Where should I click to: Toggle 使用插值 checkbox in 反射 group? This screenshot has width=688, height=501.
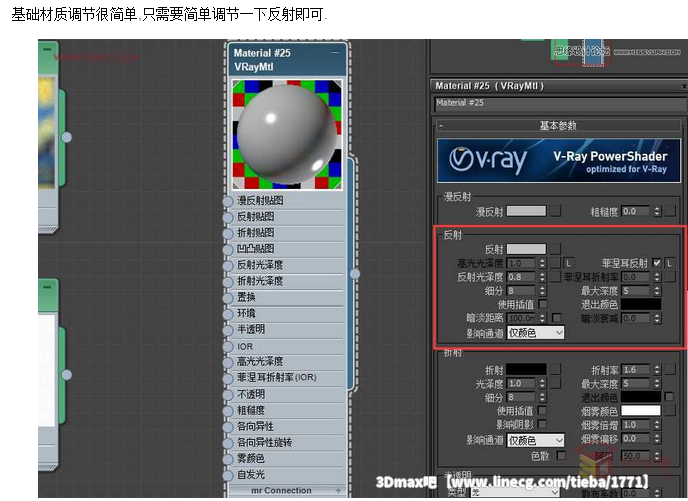(543, 304)
